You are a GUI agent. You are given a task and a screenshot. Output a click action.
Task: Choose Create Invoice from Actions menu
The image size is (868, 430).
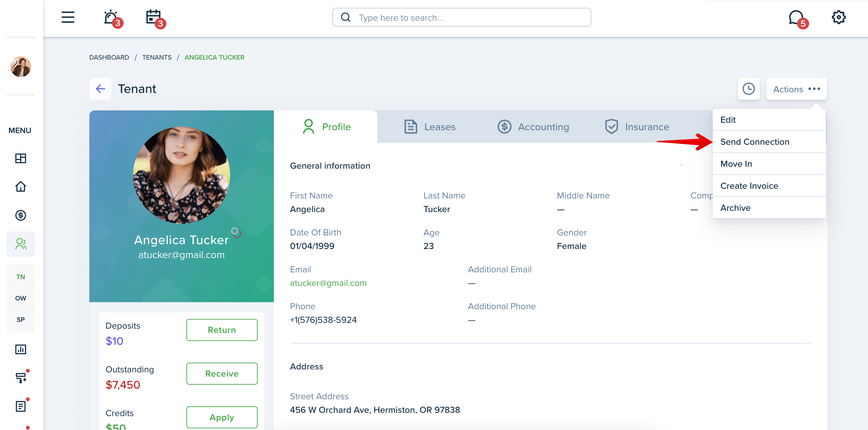coord(769,186)
